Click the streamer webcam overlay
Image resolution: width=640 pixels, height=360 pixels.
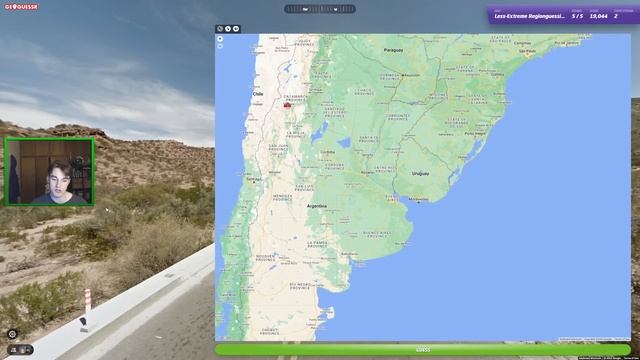point(49,171)
